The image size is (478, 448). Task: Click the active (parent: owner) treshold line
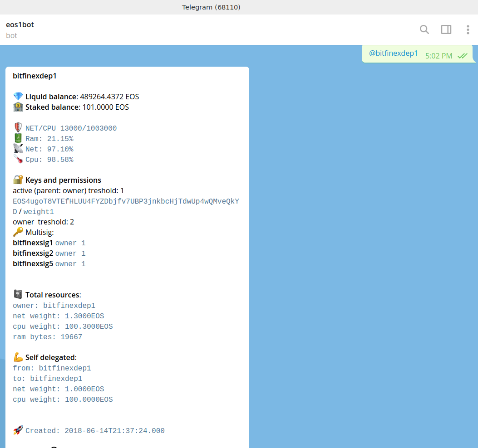tap(68, 190)
